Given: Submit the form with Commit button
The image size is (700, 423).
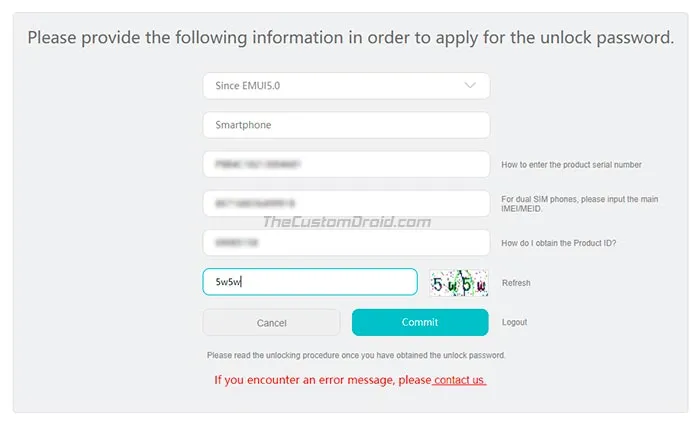Looking at the screenshot, I should (420, 322).
